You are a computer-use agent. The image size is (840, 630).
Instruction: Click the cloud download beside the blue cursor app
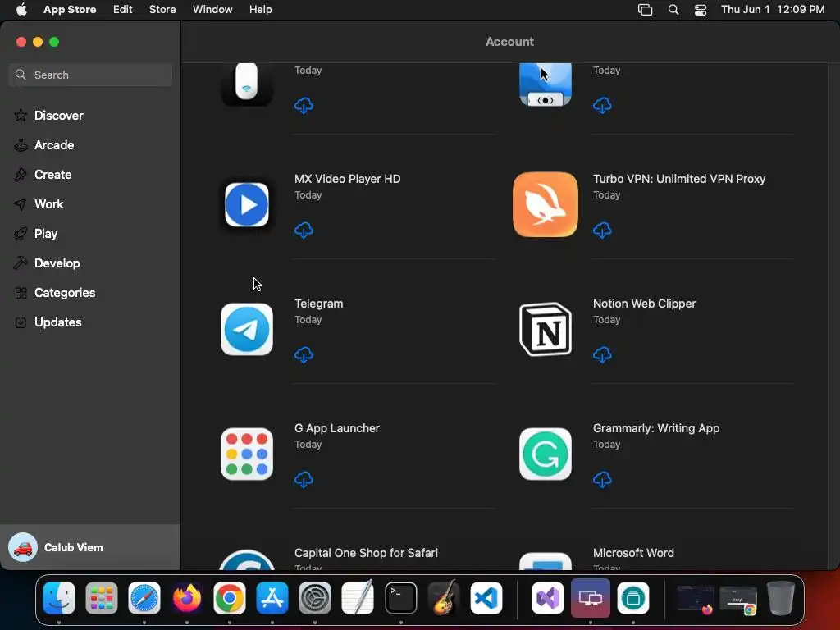pos(602,105)
